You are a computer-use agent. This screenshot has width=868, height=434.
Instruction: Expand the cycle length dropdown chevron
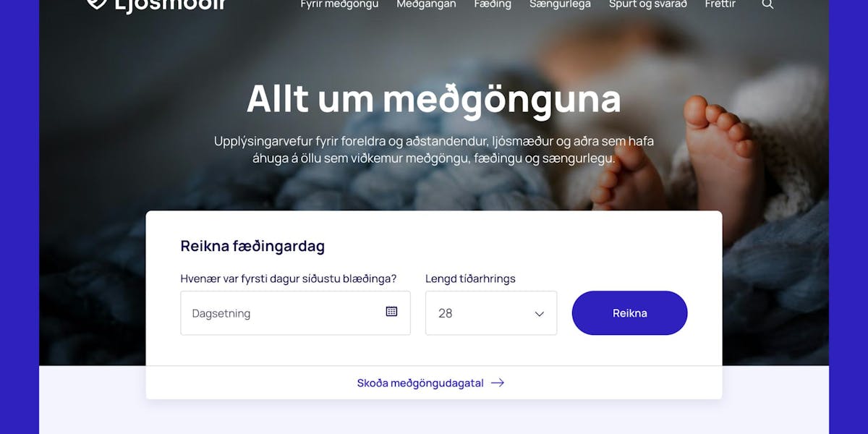click(539, 313)
